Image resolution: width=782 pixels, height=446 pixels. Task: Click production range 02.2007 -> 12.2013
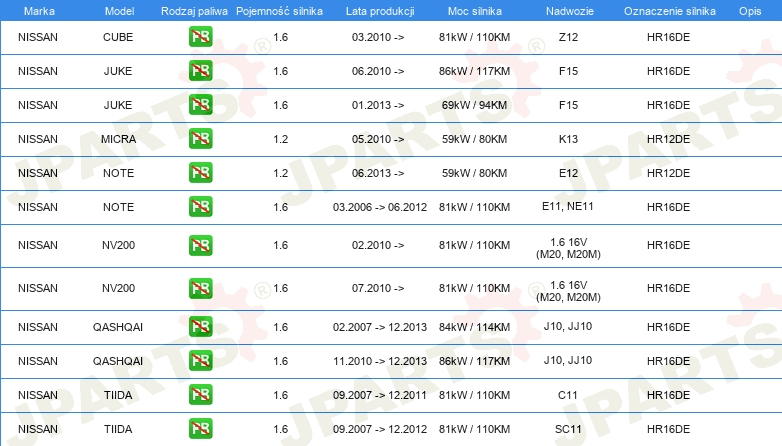click(380, 327)
